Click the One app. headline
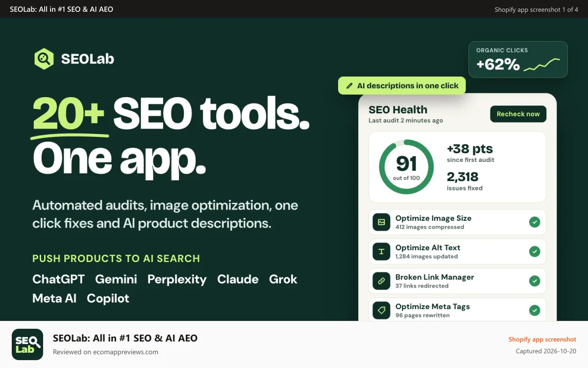The height and width of the screenshot is (368, 588). coord(119,160)
